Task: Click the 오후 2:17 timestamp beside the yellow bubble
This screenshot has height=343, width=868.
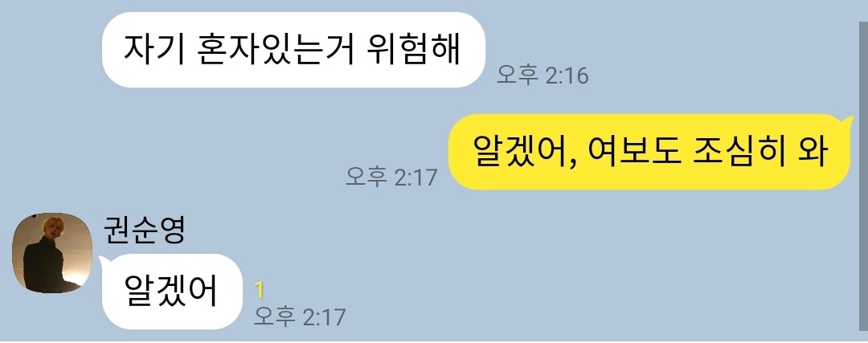Action: [x=391, y=177]
